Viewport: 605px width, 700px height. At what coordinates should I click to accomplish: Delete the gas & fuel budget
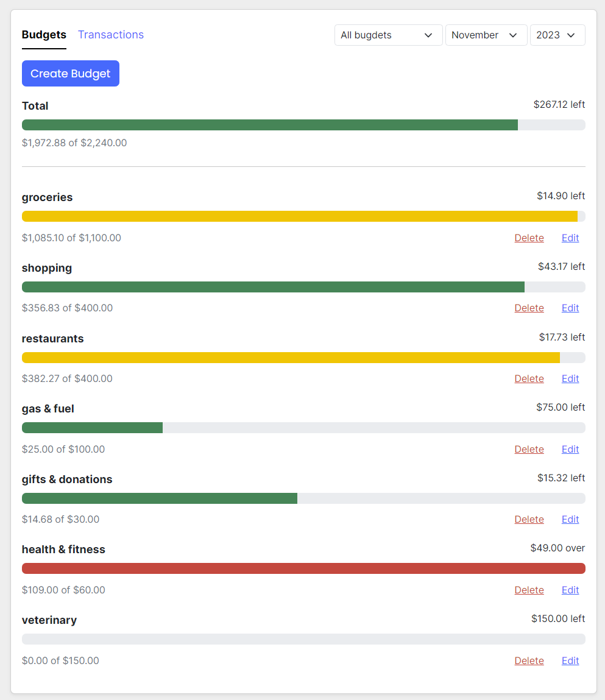coord(528,449)
